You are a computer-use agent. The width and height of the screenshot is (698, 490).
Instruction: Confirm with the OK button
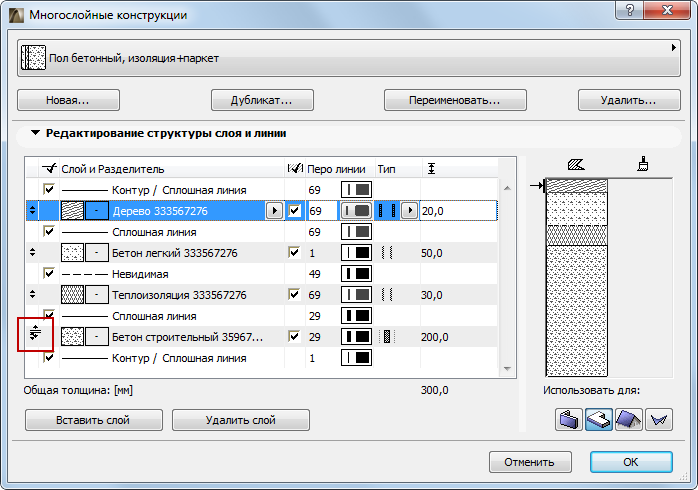631,462
